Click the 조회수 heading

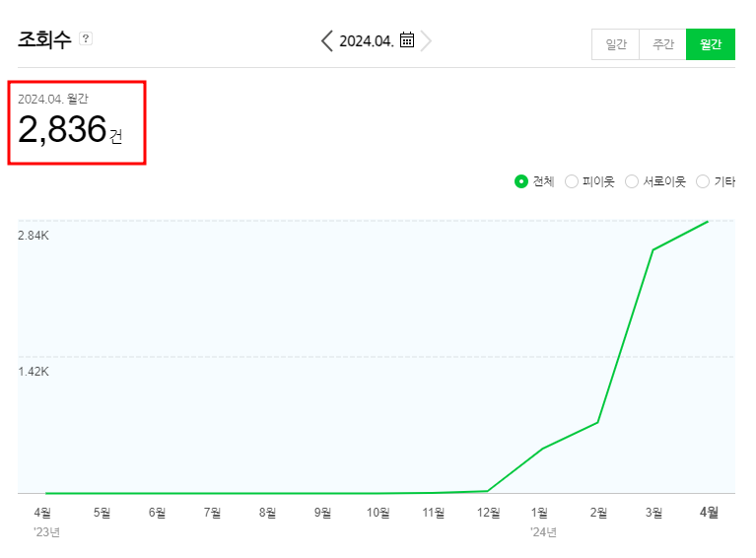pos(44,39)
